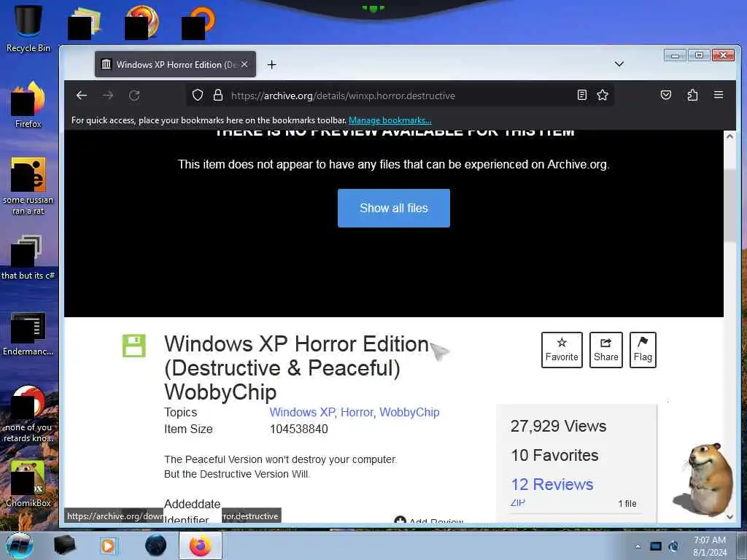Open the ChomikBox desktop icon
This screenshot has height=560, width=747.
[x=28, y=483]
